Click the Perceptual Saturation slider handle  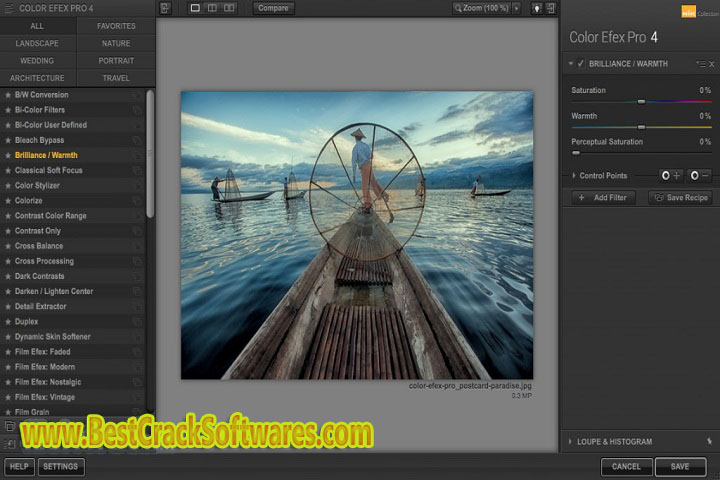click(x=576, y=153)
